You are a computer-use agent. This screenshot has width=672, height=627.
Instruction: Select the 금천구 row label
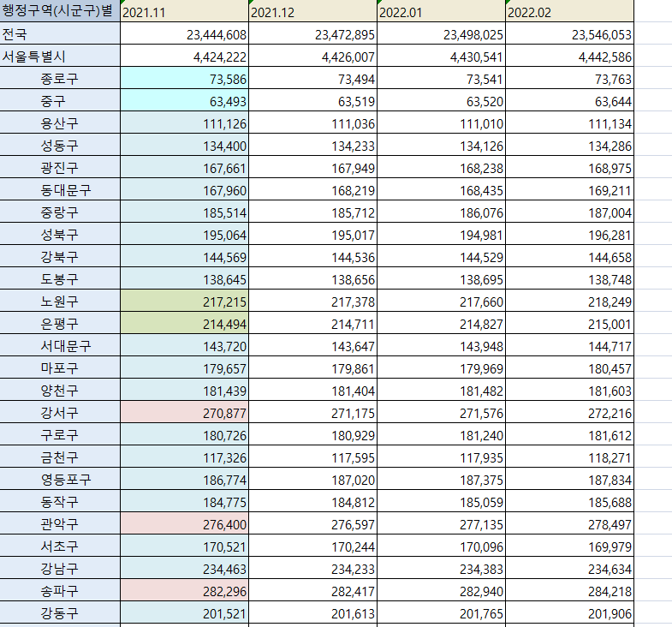[60, 457]
